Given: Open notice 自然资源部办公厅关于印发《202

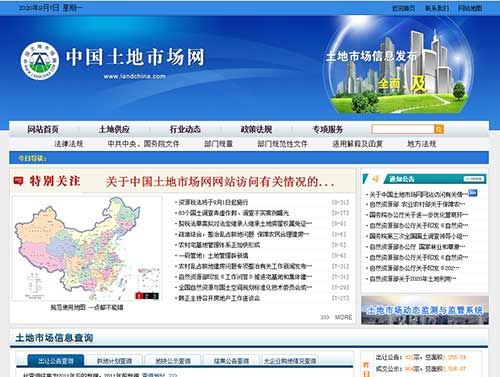Looking at the screenshot, I should 414,268.
